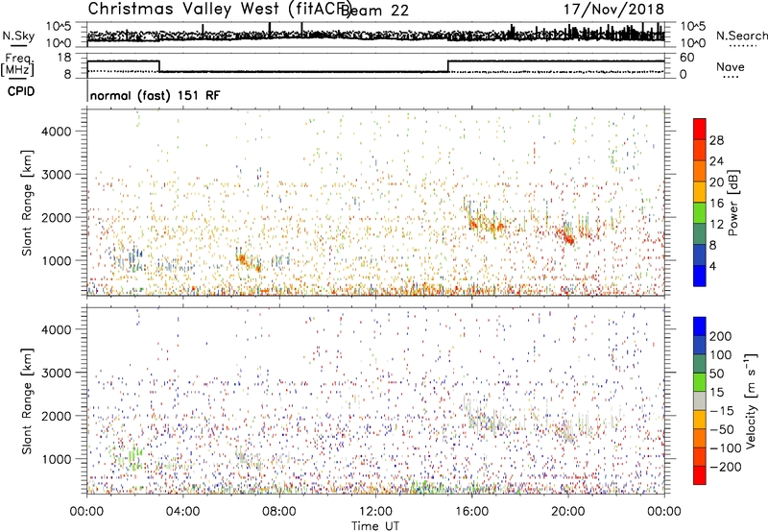Click the power panel 'Slant Range [km]' label
This screenshot has width=768, height=532.
click(x=27, y=203)
